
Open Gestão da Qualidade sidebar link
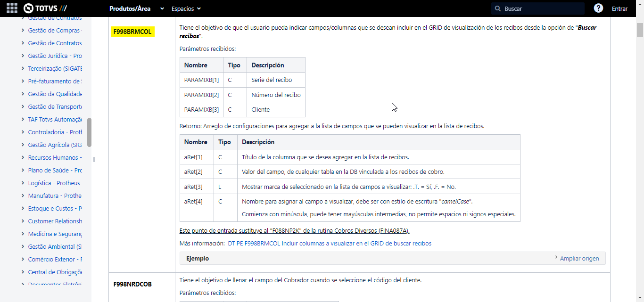click(55, 94)
